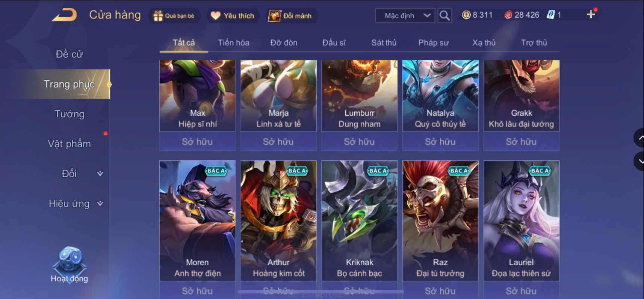Select Tướng in the sidebar
The height and width of the screenshot is (299, 644).
point(70,114)
